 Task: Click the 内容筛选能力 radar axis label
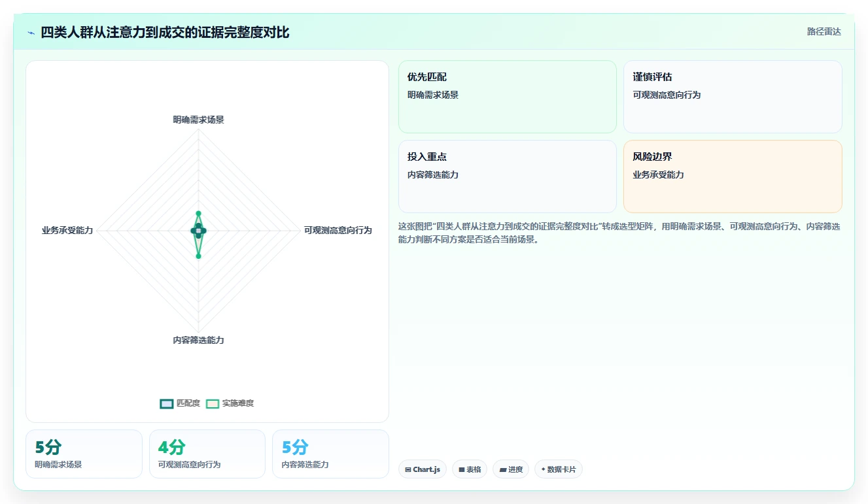[x=199, y=340]
